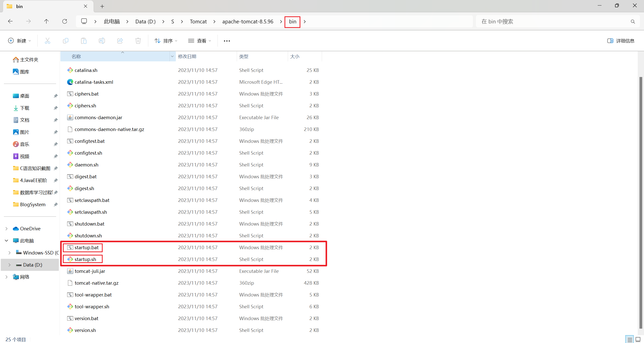644x343 pixels.
Task: Open the three-dot more options menu
Action: point(227,41)
